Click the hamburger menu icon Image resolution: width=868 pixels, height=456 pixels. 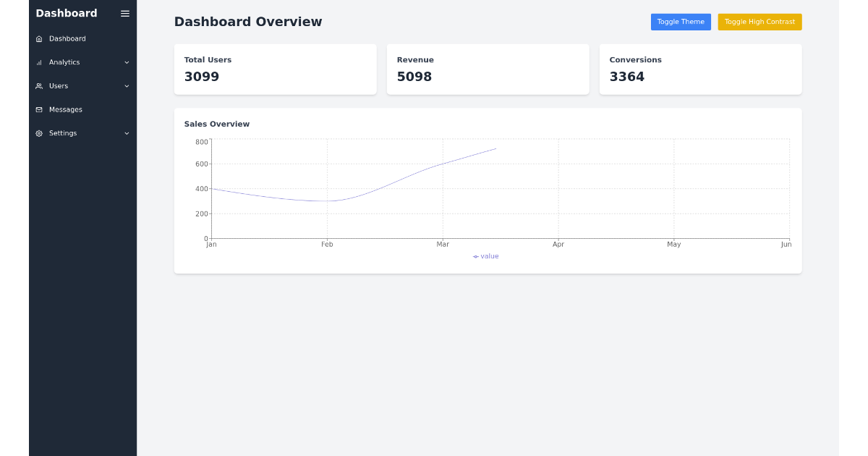(x=124, y=13)
